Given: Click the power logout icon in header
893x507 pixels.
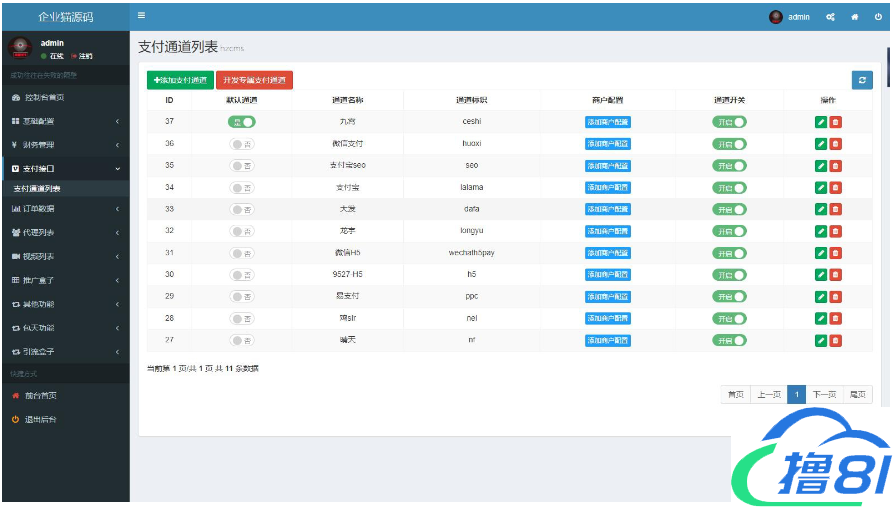Looking at the screenshot, I should click(x=879, y=17).
